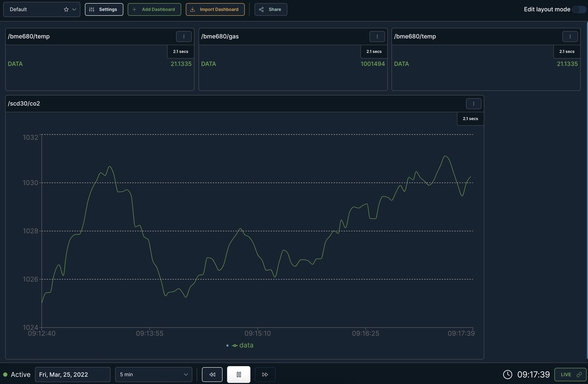Click the 2.1 secs badge on co2 chart

(470, 119)
